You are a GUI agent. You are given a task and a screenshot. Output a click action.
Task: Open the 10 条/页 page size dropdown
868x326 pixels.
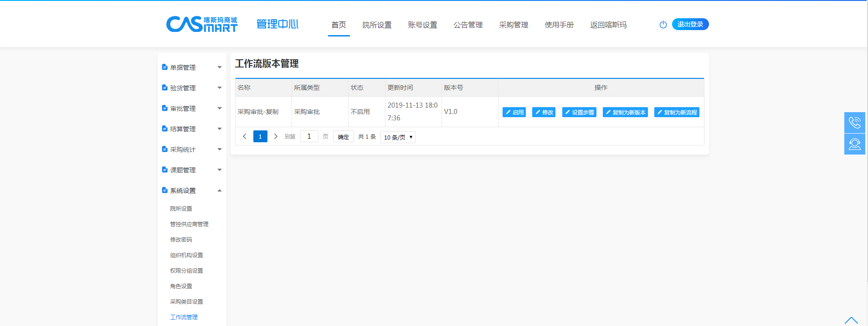coord(398,137)
